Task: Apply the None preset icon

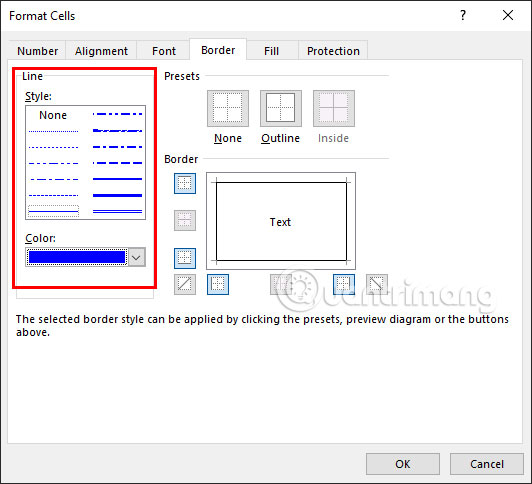Action: [228, 109]
